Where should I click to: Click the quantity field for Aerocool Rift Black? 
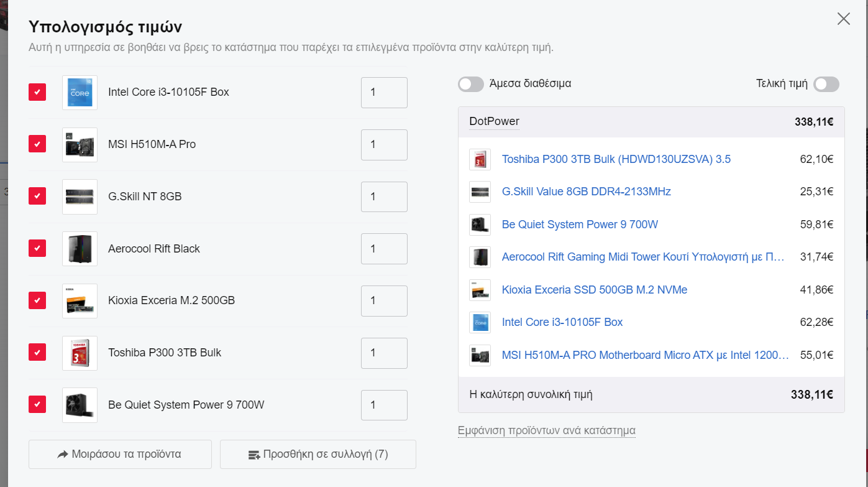(384, 249)
